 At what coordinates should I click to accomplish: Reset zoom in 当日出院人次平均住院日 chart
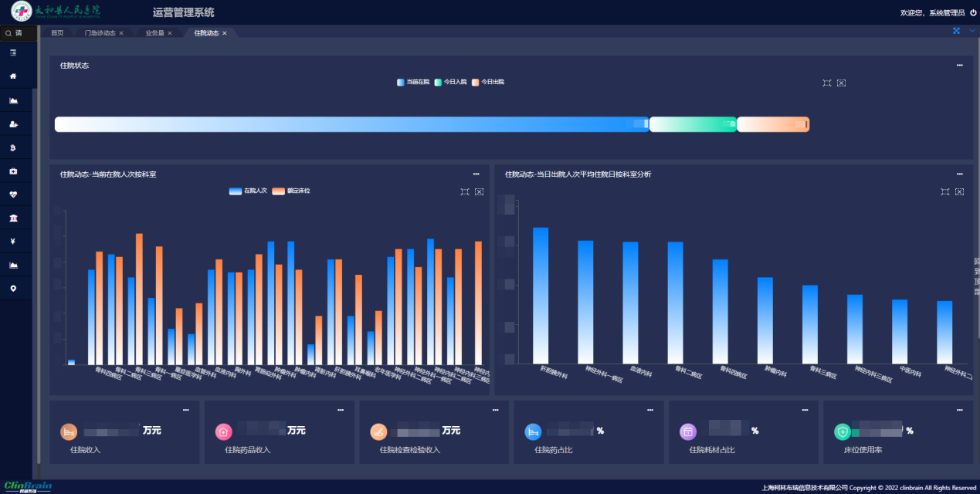pos(959,191)
